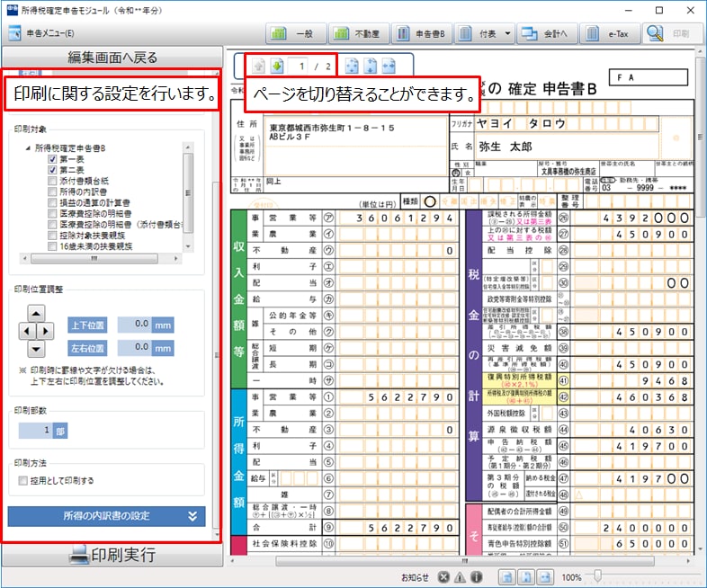Tick the 控用として印刷する checkbox
707x588 pixels.
22,481
